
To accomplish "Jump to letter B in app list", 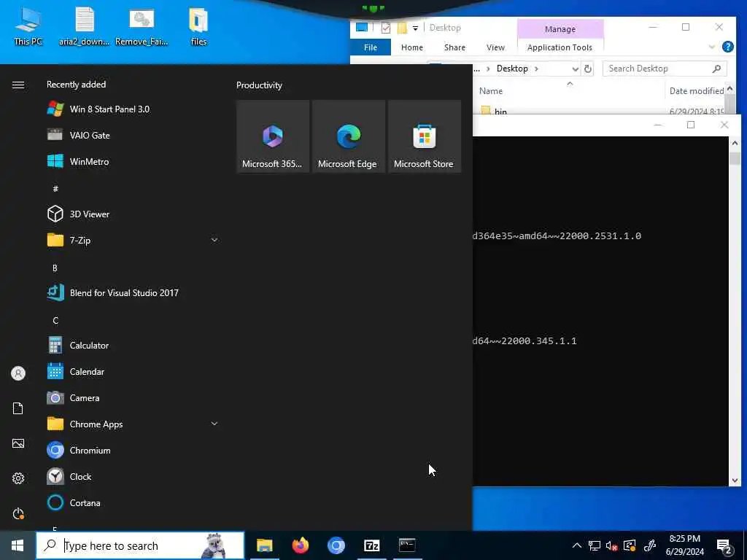I will (55, 268).
